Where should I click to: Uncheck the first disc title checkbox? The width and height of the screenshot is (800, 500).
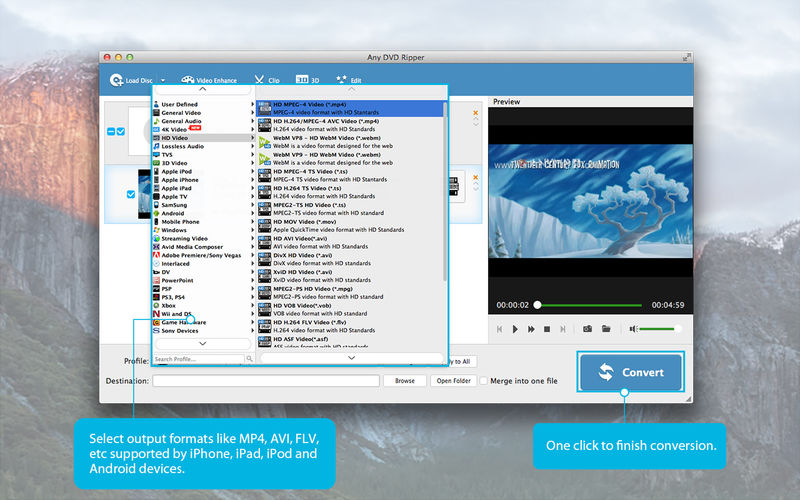click(x=121, y=132)
